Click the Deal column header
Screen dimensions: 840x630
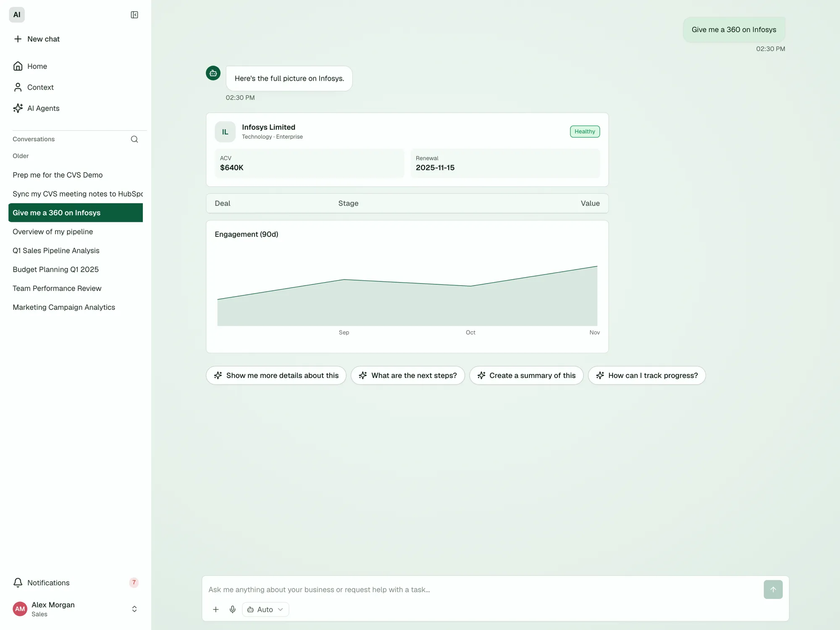click(223, 203)
